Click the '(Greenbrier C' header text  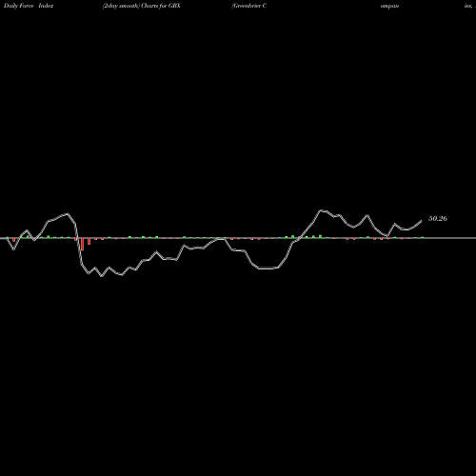[x=249, y=6]
